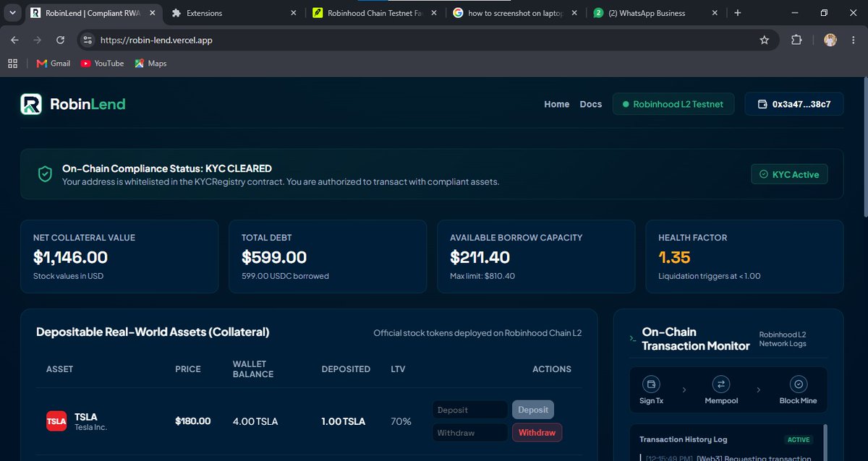This screenshot has height=461, width=868.
Task: Click the browser forward arrow
Action: point(38,40)
